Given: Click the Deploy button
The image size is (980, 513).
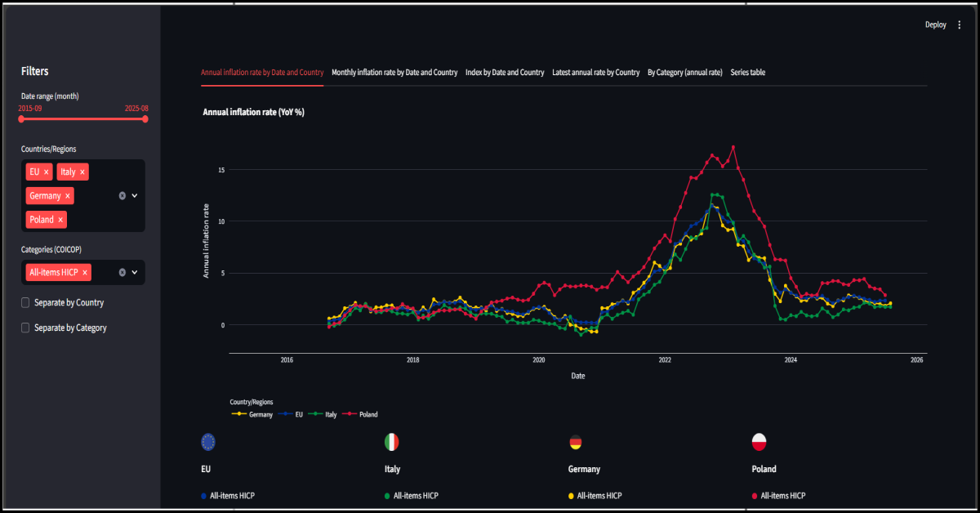Looking at the screenshot, I should (936, 25).
